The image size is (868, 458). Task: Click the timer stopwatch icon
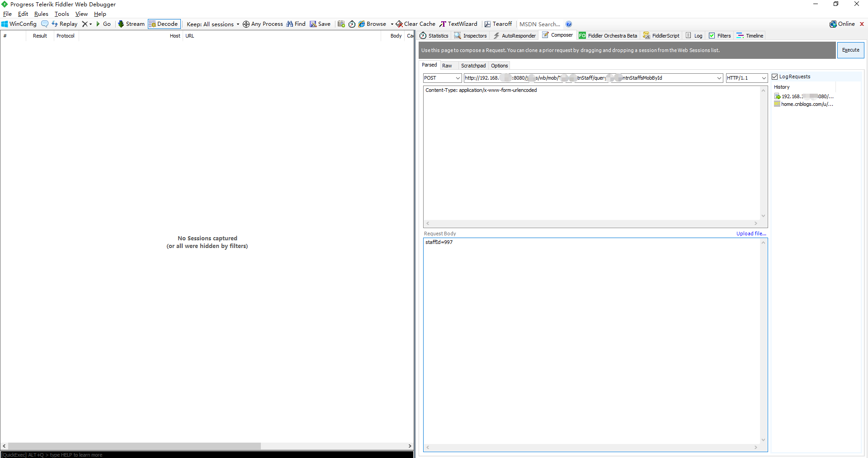[352, 24]
